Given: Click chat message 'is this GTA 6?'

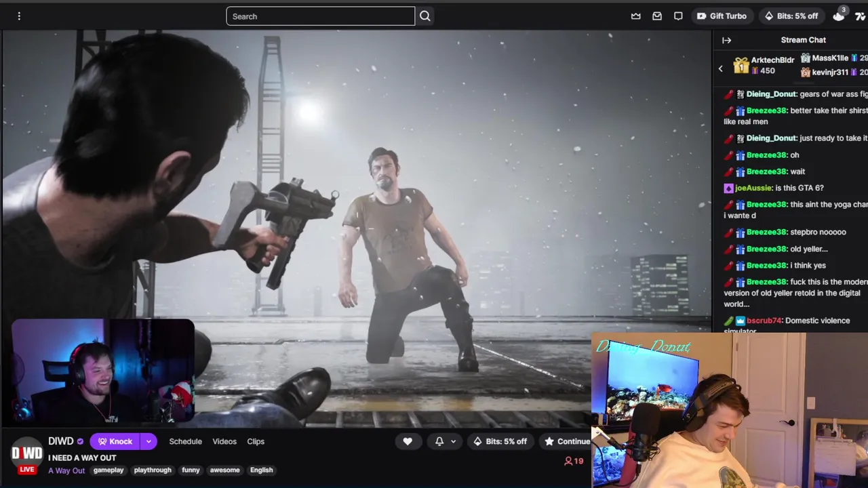Looking at the screenshot, I should pos(800,188).
